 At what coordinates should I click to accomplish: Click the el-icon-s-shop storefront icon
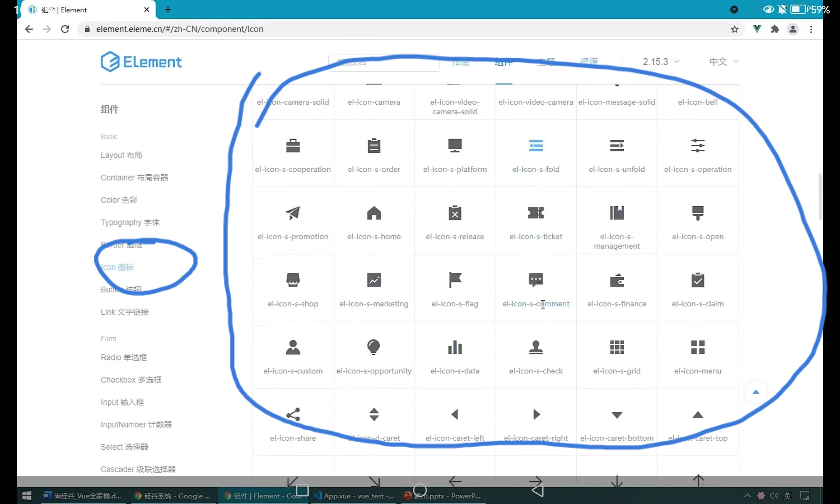tap(293, 280)
